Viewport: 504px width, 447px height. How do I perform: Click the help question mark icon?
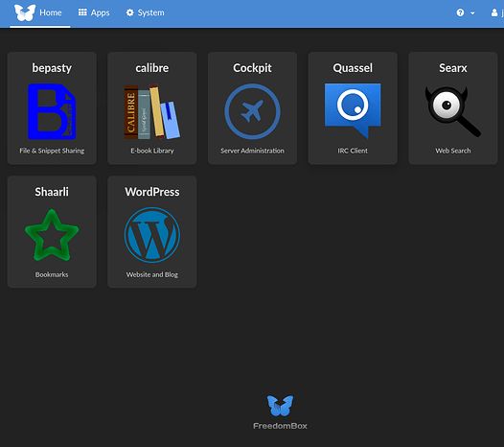click(460, 12)
